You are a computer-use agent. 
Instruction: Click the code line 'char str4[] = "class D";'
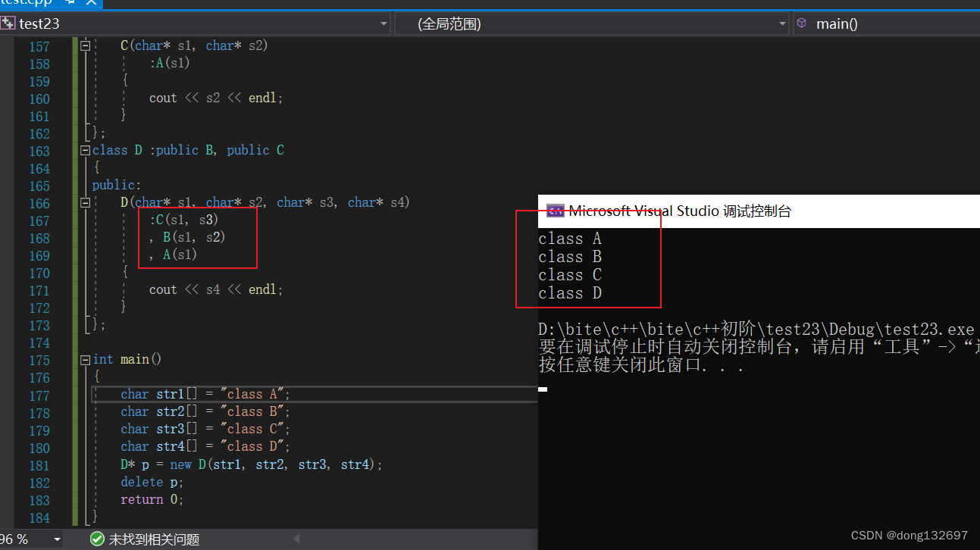205,446
